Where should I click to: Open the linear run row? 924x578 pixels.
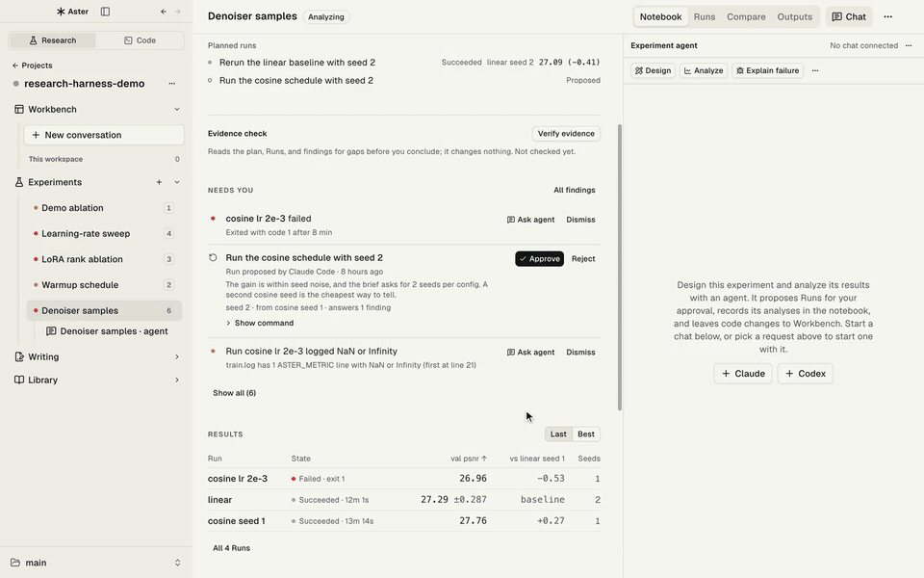(403, 500)
